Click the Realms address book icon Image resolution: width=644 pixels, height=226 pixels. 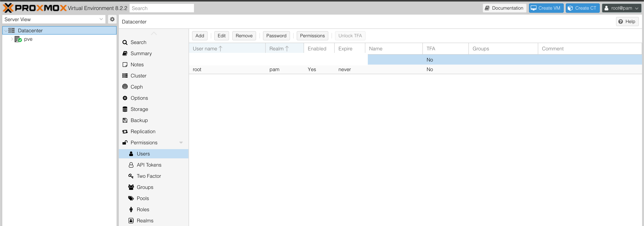tap(131, 220)
